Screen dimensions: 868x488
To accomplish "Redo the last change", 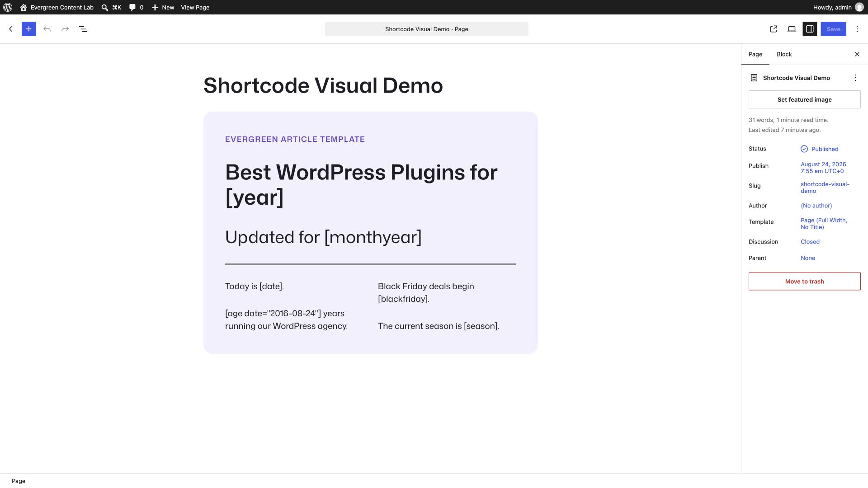I will coord(65,29).
